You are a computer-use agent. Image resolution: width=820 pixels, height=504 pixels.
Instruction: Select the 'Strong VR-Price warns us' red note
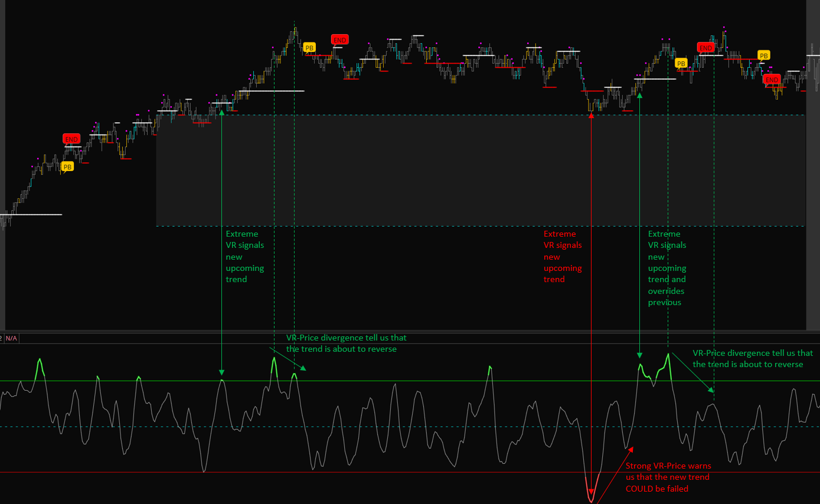click(x=668, y=477)
